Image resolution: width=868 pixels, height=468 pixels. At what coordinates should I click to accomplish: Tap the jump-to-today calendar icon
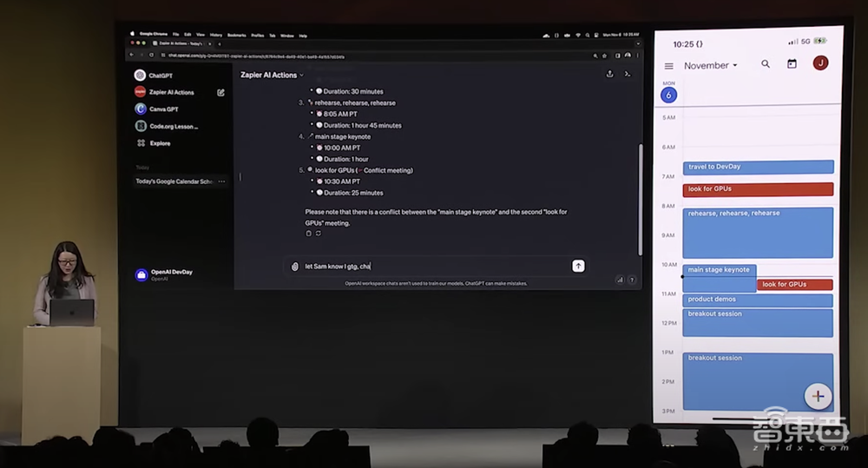point(792,64)
